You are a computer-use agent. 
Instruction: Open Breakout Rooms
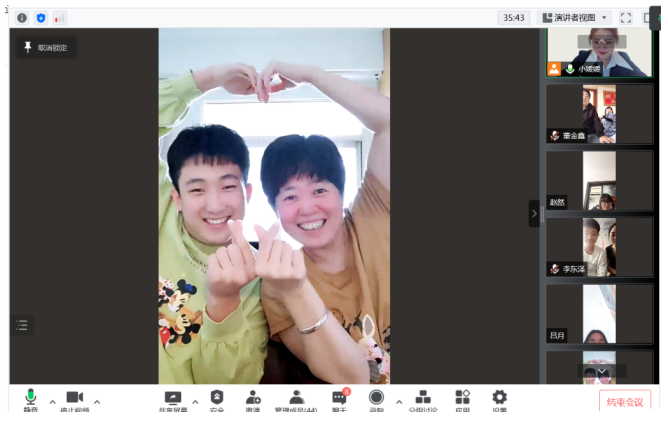[423, 399]
